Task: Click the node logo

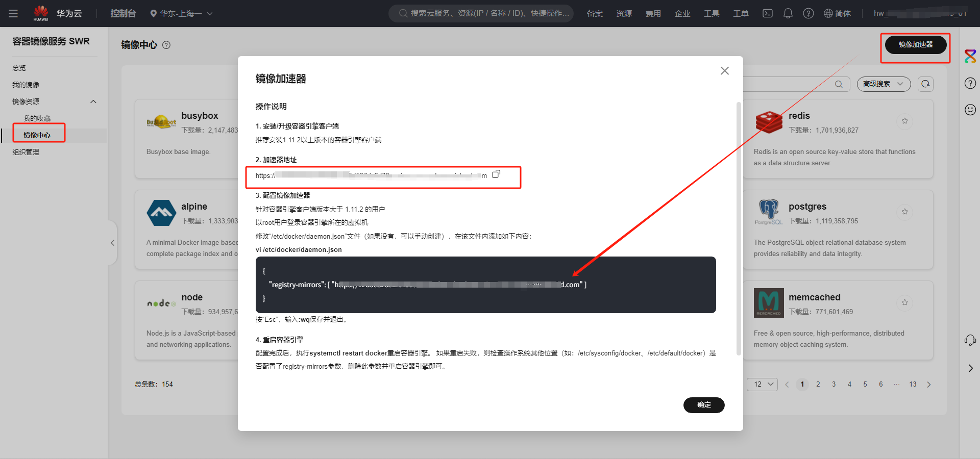Action: pyautogui.click(x=161, y=303)
